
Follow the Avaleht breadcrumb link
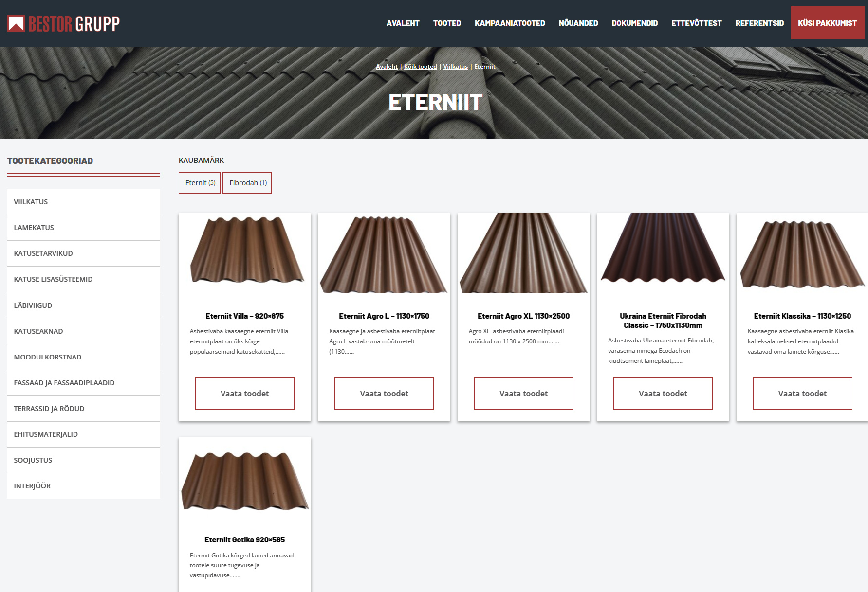point(387,67)
